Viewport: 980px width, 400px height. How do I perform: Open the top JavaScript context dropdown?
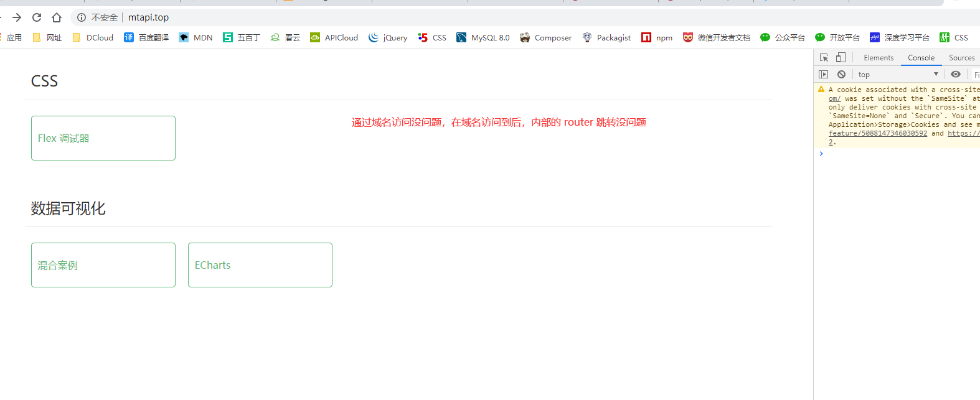(x=898, y=74)
